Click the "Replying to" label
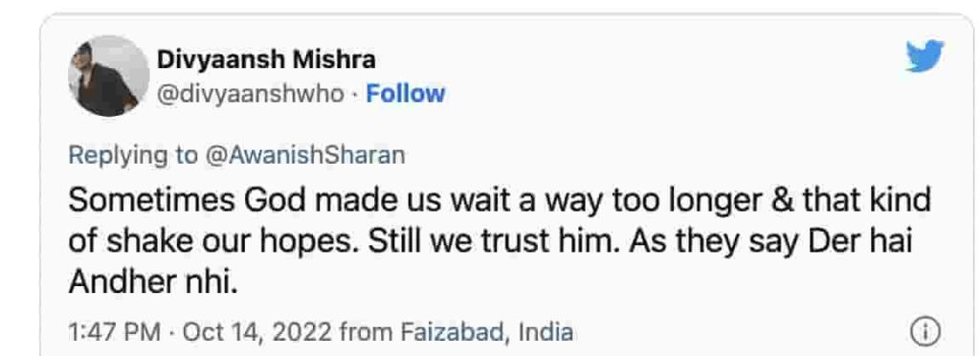980x356 pixels. coord(132,156)
